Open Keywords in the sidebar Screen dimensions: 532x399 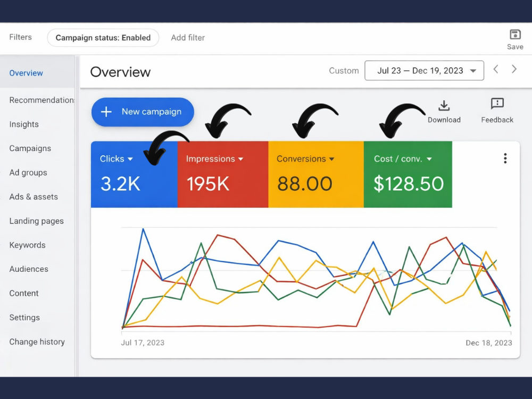click(x=27, y=245)
